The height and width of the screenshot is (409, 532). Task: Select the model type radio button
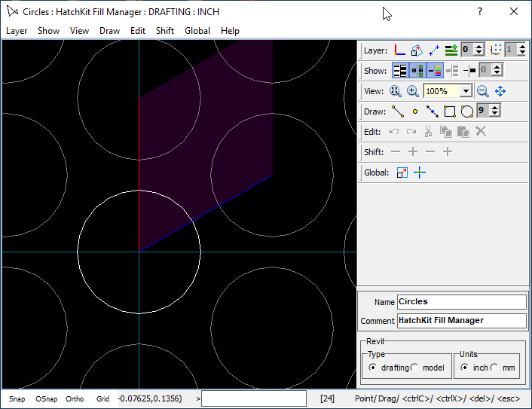pos(415,367)
